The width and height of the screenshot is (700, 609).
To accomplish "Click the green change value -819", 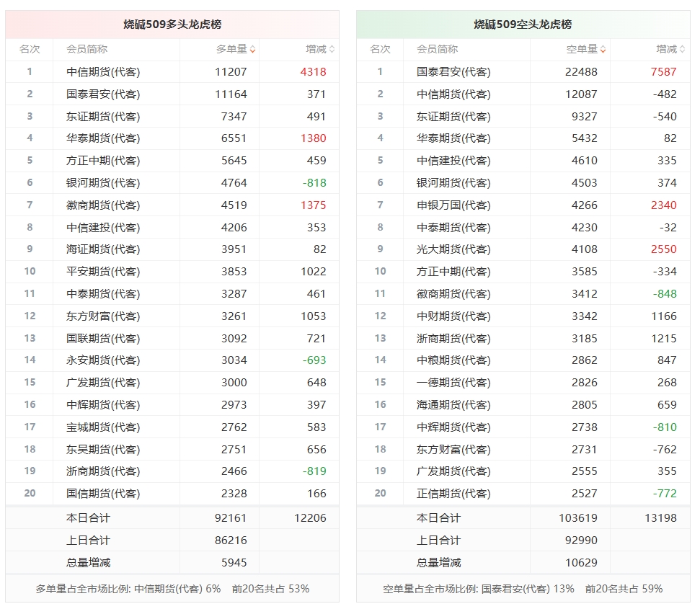I will coord(314,471).
